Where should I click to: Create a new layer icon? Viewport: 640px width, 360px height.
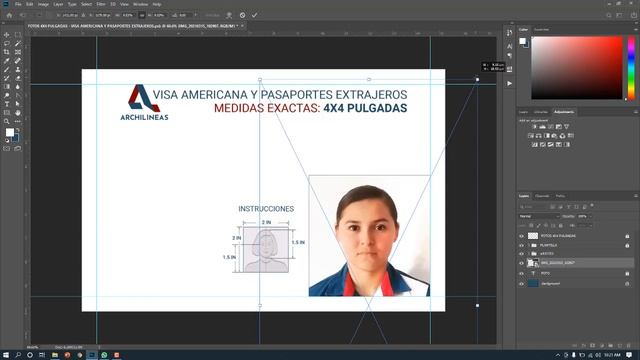[x=619, y=346]
